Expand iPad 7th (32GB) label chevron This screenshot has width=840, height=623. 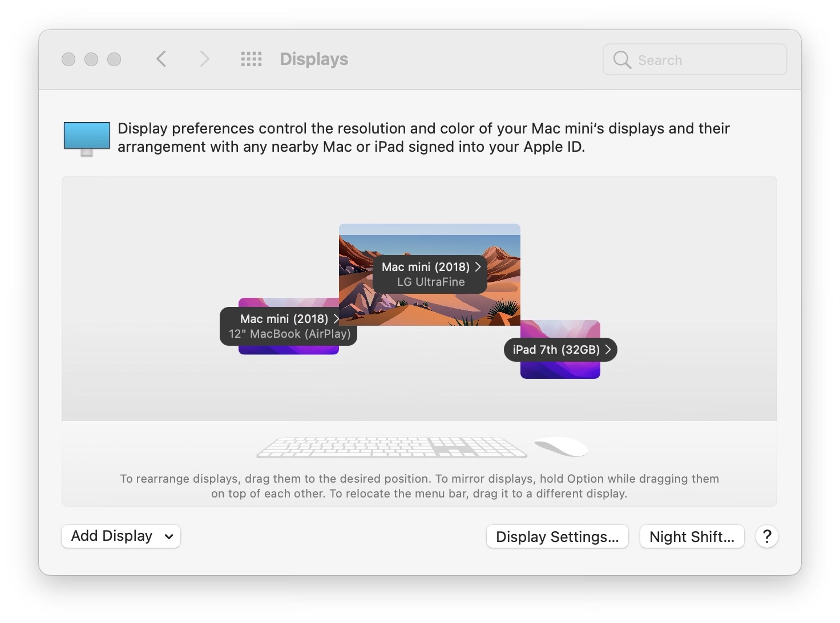click(608, 350)
